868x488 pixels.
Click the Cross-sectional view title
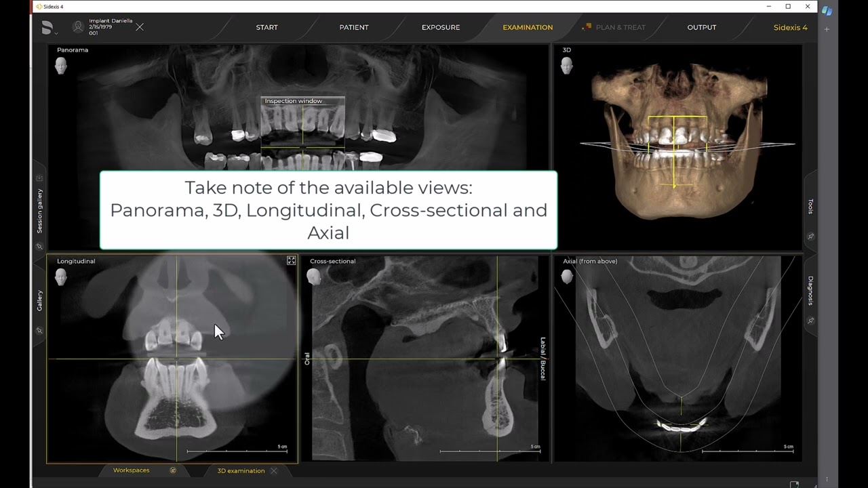(332, 261)
